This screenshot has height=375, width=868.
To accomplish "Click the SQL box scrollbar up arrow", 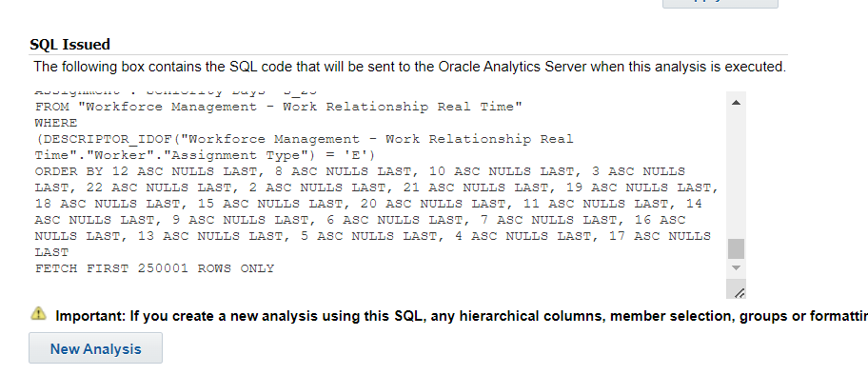I will pos(736,103).
